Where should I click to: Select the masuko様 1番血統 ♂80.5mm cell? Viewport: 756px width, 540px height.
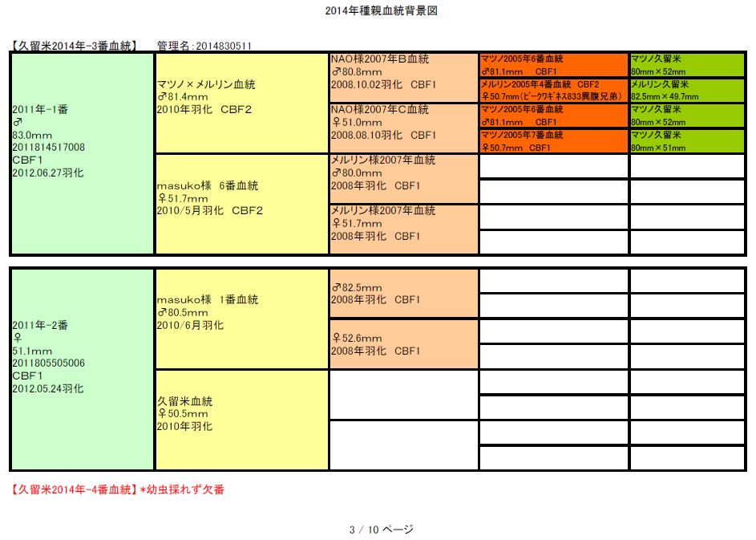pyautogui.click(x=241, y=319)
